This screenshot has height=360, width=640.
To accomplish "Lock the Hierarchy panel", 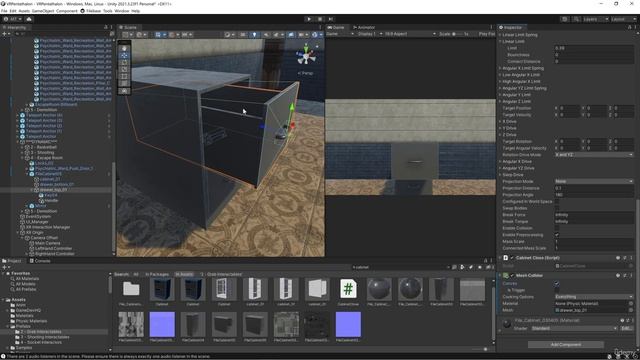I will click(106, 27).
